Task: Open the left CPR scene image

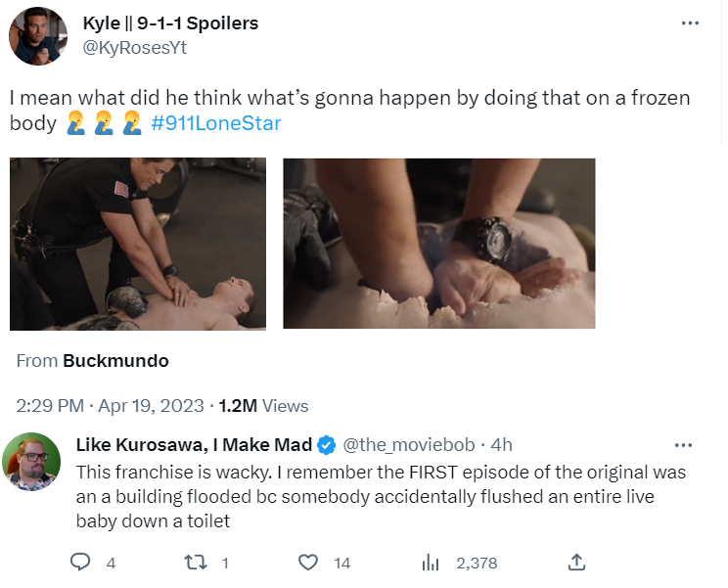Action: tap(138, 244)
